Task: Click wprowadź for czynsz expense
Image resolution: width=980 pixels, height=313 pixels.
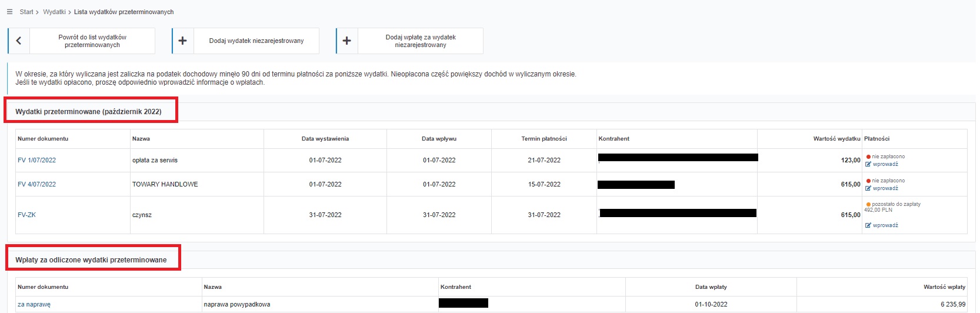Action: click(x=885, y=225)
